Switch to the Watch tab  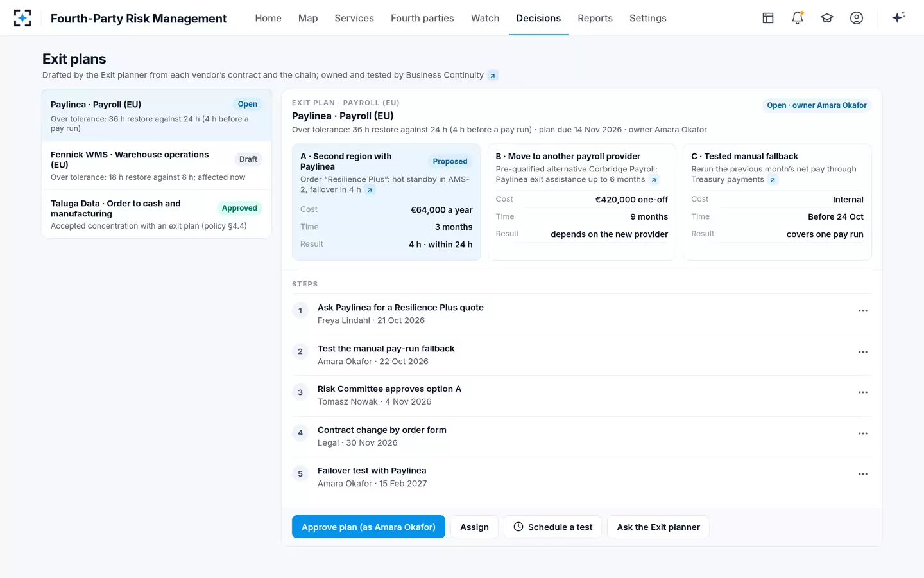pos(485,18)
